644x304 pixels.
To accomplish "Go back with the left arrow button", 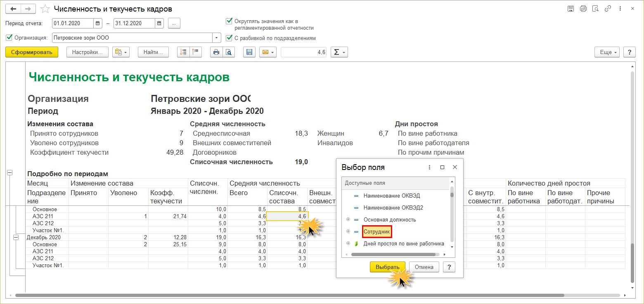I will tap(12, 9).
